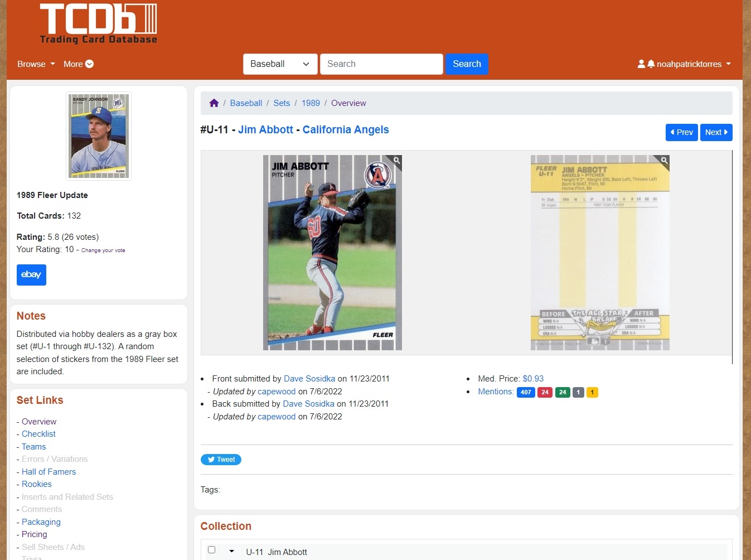Click the yellow 1 mentions badge

(592, 392)
